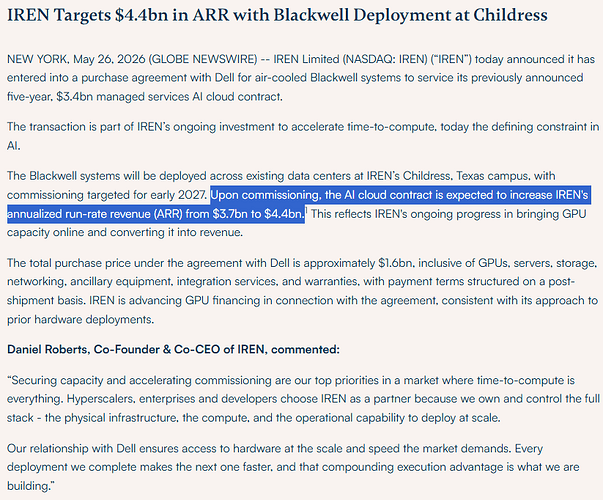Screen dimensions: 603x500
Task: Click "commissioning targeted for early 2027"
Action: (x=107, y=195)
